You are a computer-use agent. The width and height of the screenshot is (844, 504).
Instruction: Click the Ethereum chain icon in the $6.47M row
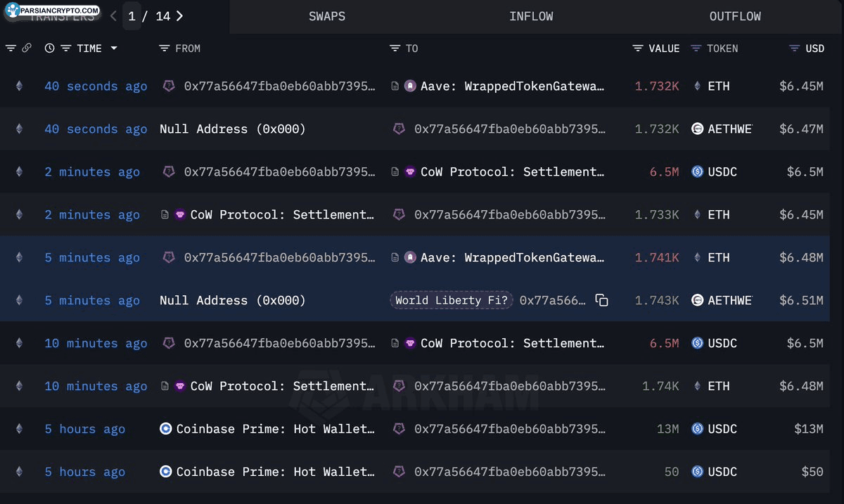click(x=19, y=129)
